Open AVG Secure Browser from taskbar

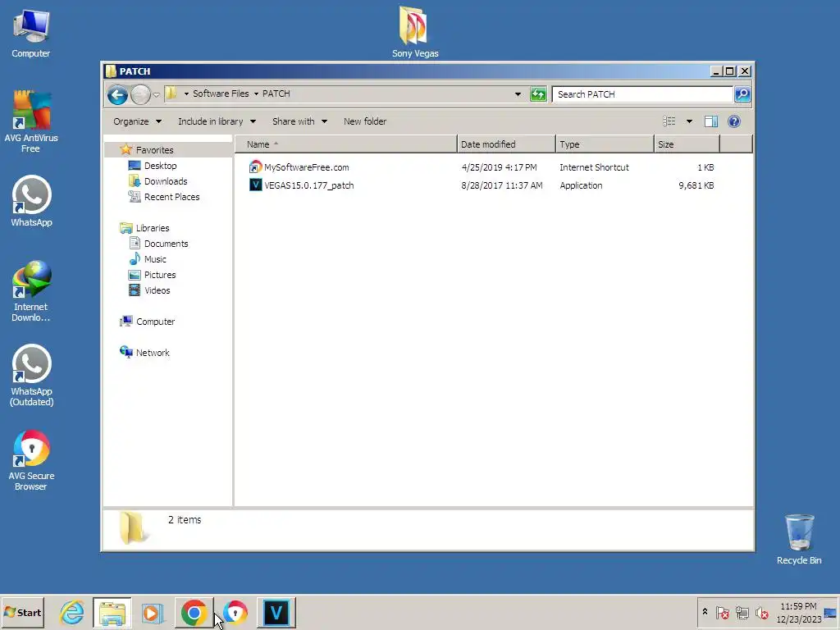pyautogui.click(x=235, y=612)
